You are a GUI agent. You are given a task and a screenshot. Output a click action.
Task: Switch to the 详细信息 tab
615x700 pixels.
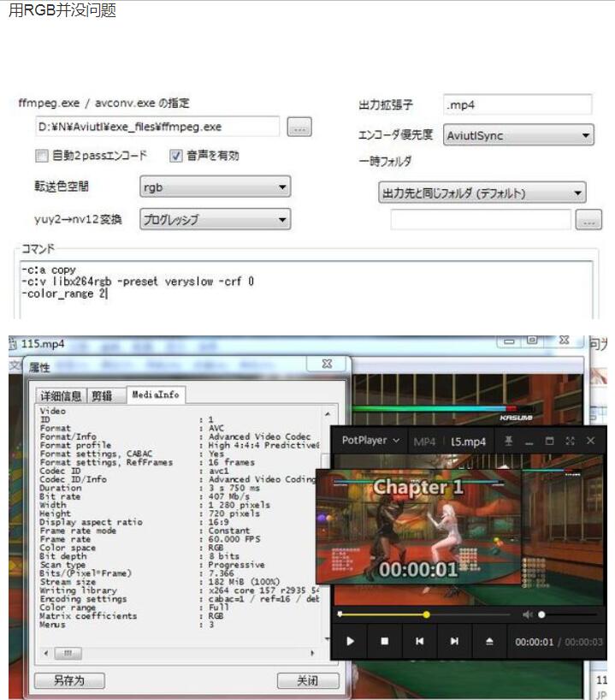(x=61, y=396)
